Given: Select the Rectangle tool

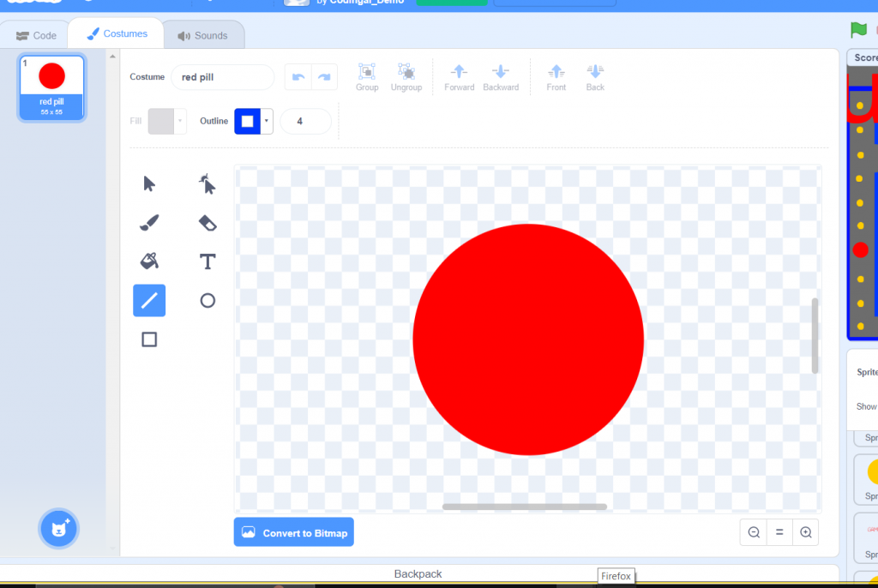Looking at the screenshot, I should [x=148, y=339].
